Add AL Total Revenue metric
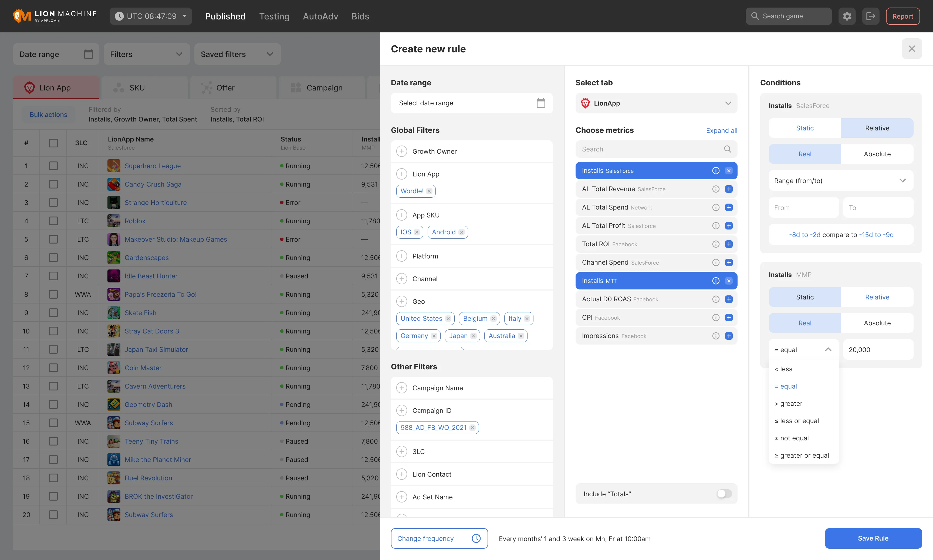 (729, 189)
